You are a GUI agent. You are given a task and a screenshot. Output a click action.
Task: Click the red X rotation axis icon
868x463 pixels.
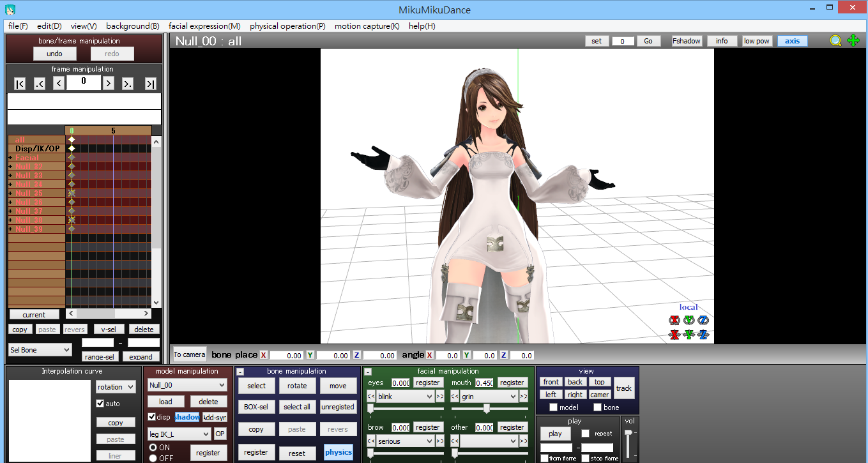coord(674,320)
